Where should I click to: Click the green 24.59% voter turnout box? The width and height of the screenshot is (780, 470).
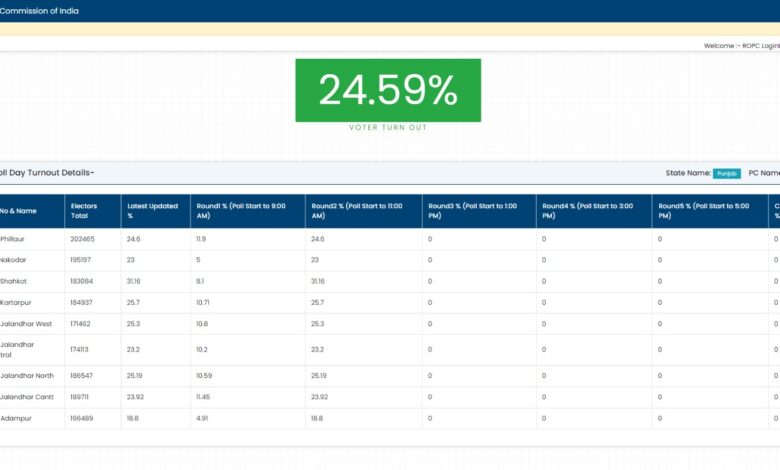388,90
